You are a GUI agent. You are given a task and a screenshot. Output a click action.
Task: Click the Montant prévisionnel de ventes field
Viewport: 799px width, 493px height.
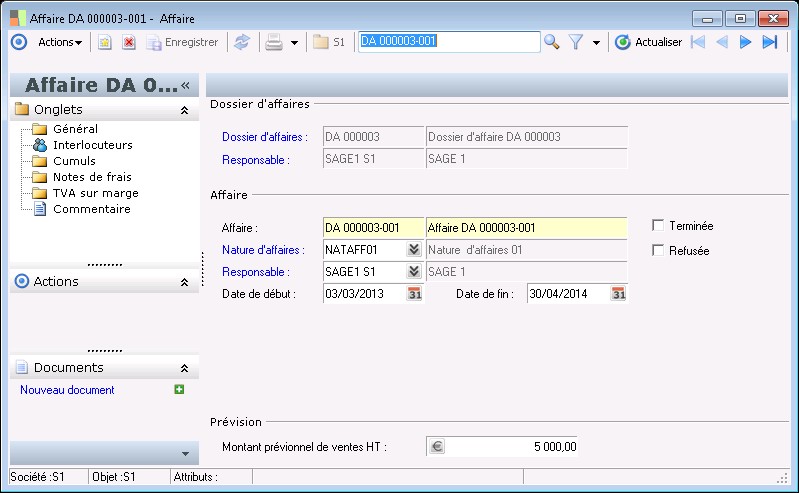[x=512, y=447]
